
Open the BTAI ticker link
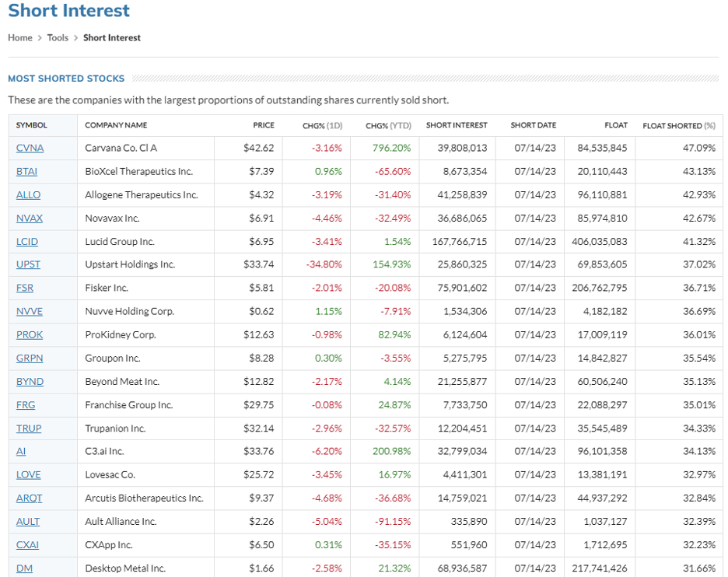(27, 171)
